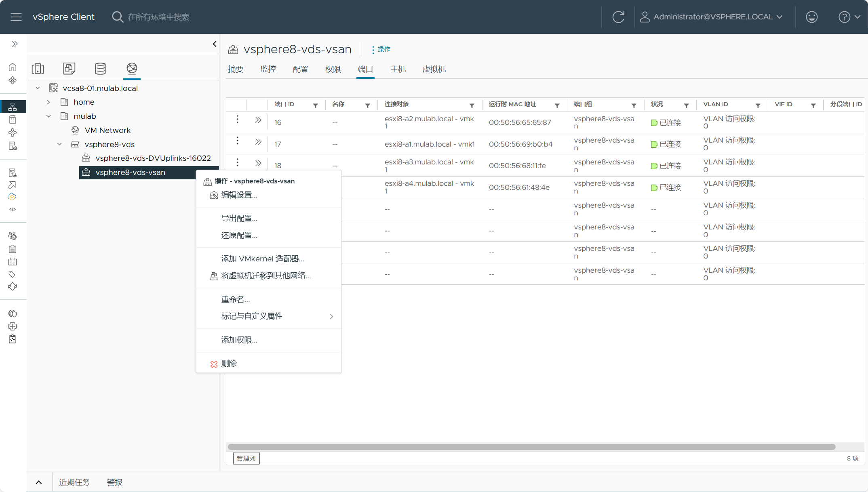This screenshot has width=868, height=492.
Task: Open the Home icon in sidebar
Action: click(x=13, y=67)
